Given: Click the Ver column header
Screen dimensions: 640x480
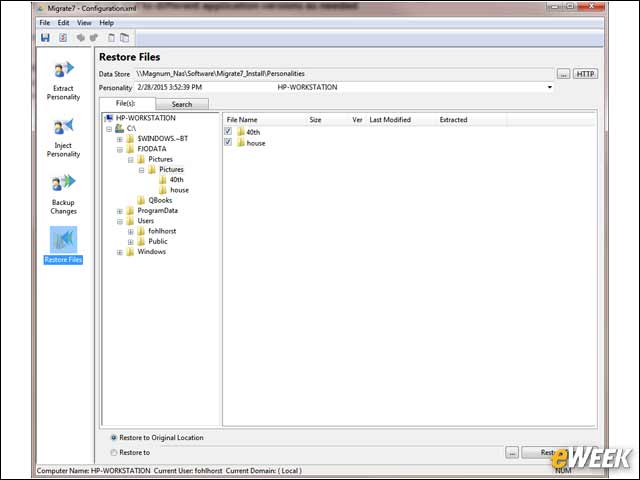Looking at the screenshot, I should click(357, 120).
